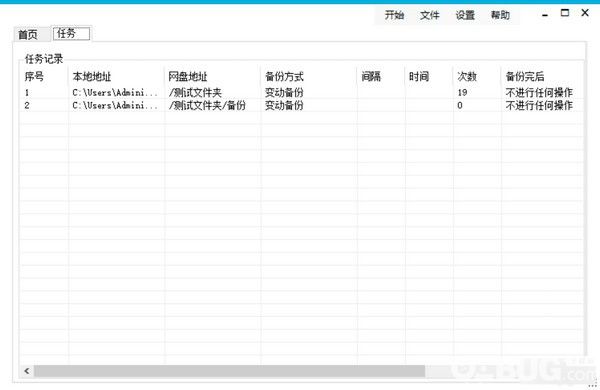Maximize the application window
This screenshot has width=600, height=390.
(x=565, y=13)
